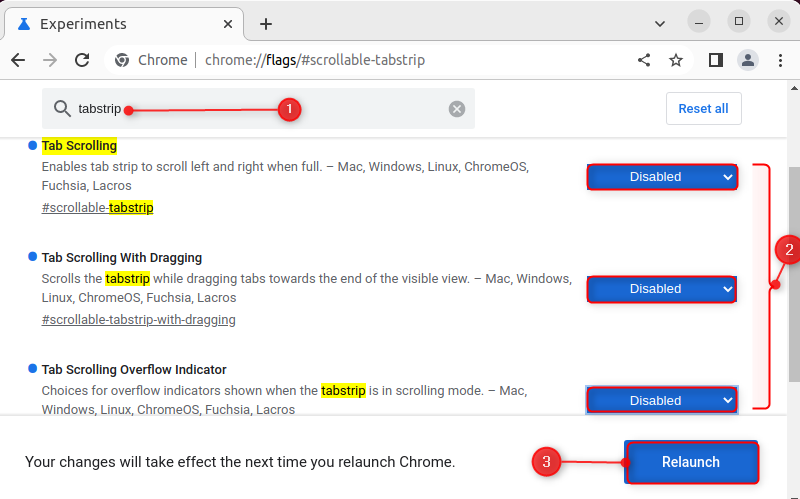Click Tab Scrolling With Dragging title
The width and height of the screenshot is (800, 499).
tap(122, 258)
